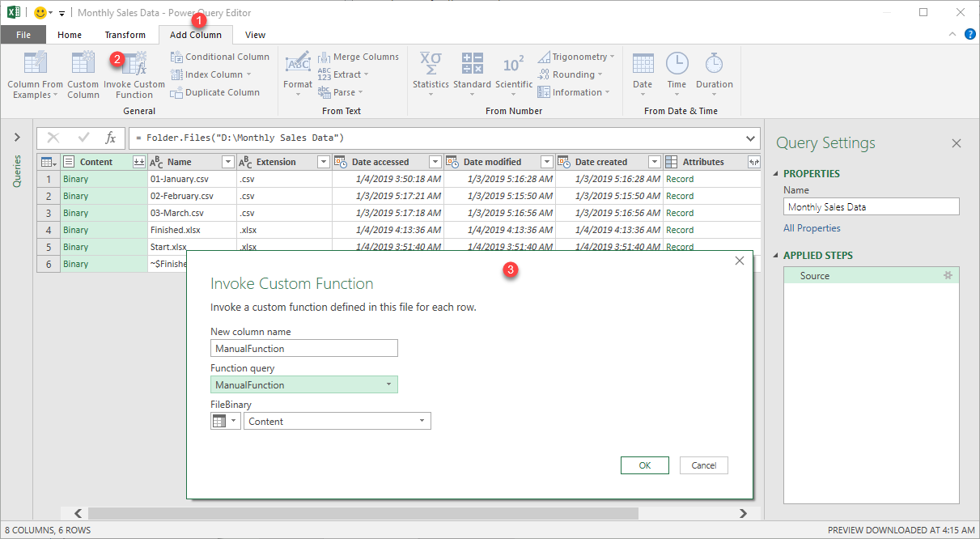The image size is (980, 539).
Task: Switch to the Transform ribbon tab
Action: click(x=125, y=35)
